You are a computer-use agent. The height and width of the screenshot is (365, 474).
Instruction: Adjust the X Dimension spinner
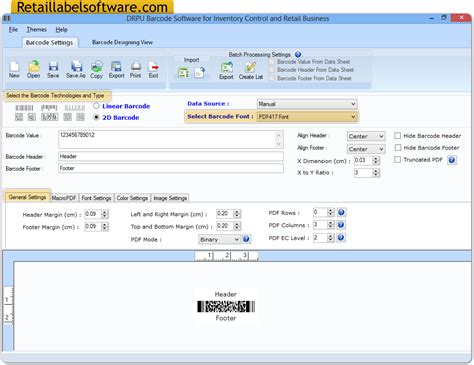(376, 160)
